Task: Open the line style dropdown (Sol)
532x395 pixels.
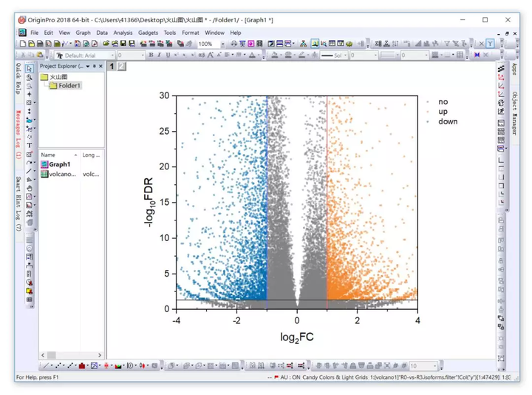Action: (x=346, y=55)
